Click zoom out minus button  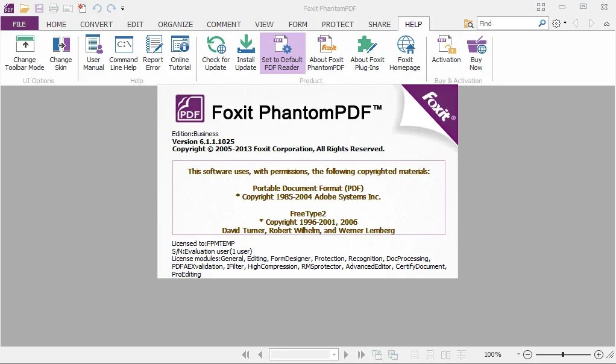528,354
